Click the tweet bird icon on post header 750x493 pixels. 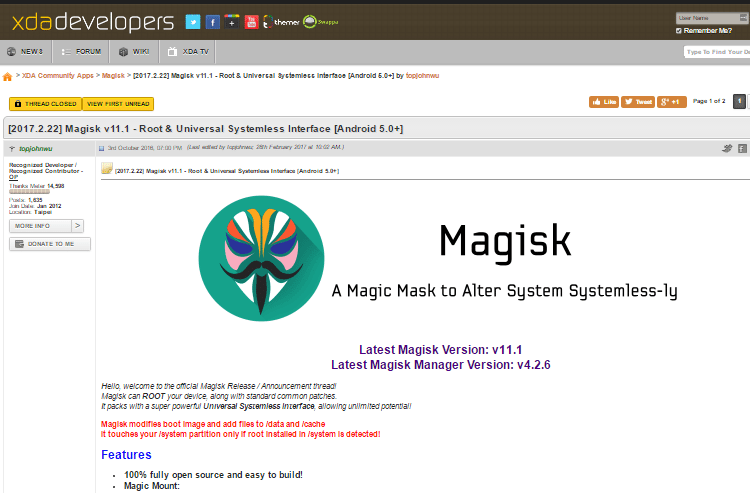pyautogui.click(x=727, y=148)
